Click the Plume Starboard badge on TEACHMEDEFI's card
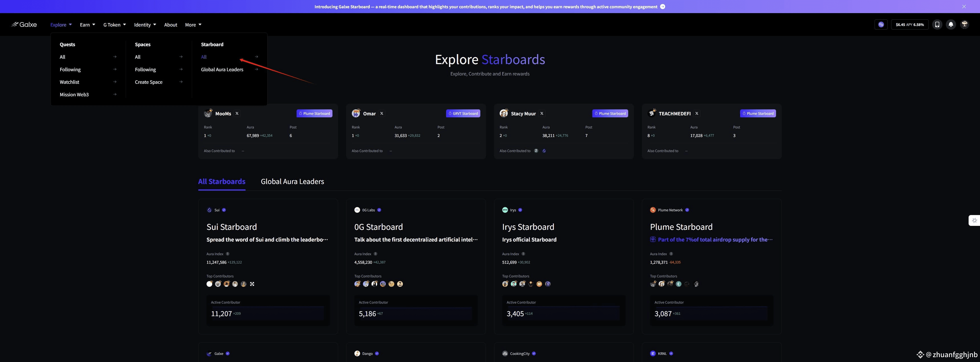Image resolution: width=980 pixels, height=362 pixels. point(758,113)
